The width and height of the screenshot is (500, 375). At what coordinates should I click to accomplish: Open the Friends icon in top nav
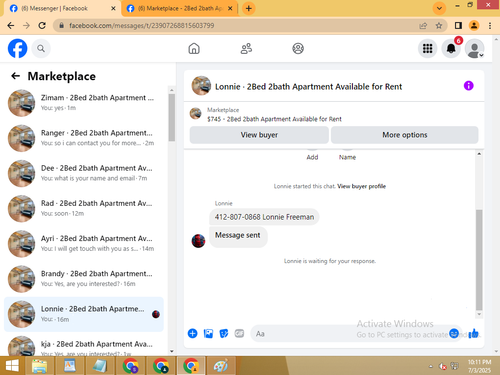coord(246,49)
